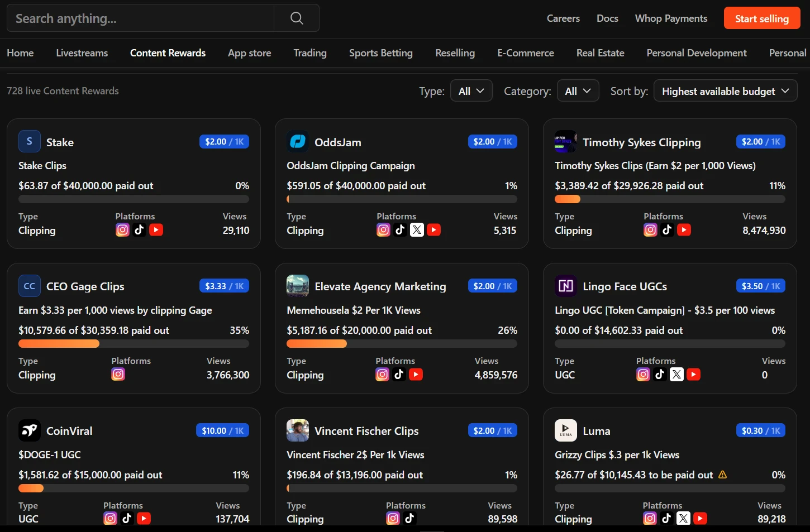The width and height of the screenshot is (810, 532).
Task: Click the Stake 'S' logo avatar
Action: pyautogui.click(x=30, y=142)
